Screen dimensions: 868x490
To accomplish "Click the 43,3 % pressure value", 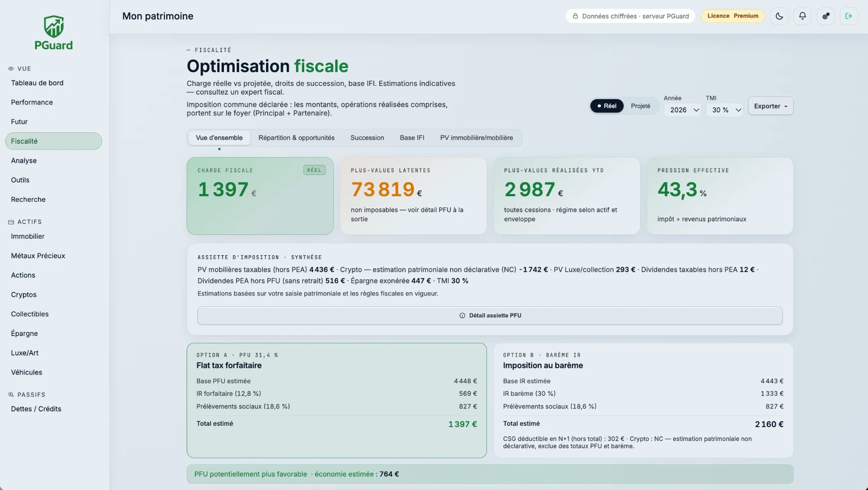I will point(682,190).
